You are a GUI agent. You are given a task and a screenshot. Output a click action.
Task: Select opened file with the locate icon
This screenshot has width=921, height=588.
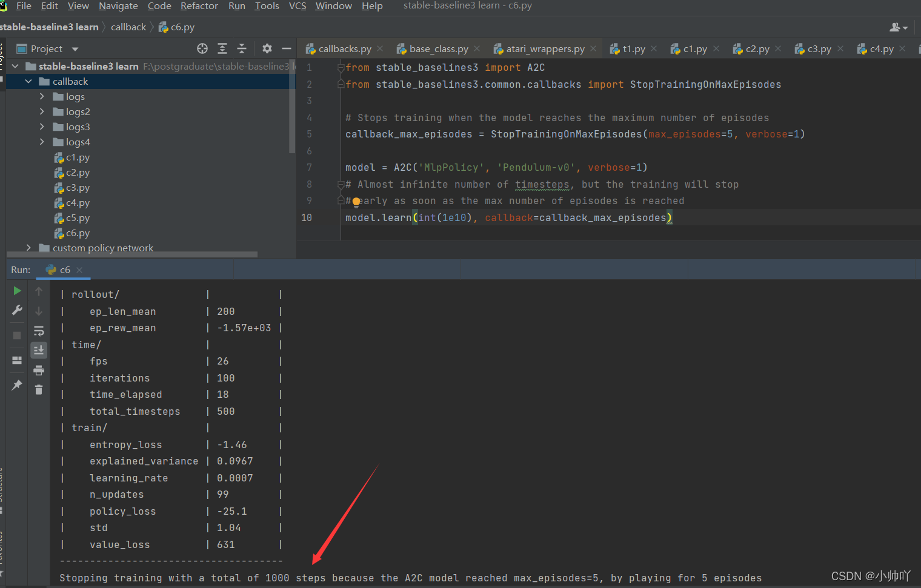[x=201, y=48]
